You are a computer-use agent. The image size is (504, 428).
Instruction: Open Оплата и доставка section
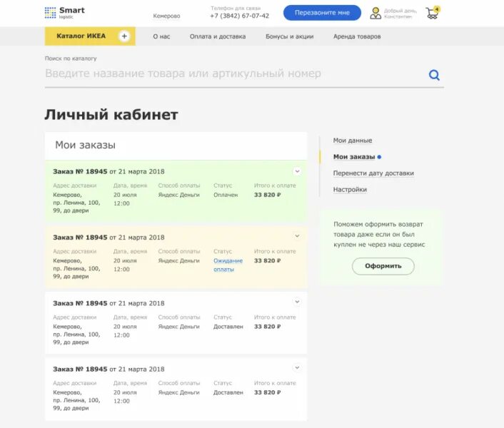click(x=218, y=36)
